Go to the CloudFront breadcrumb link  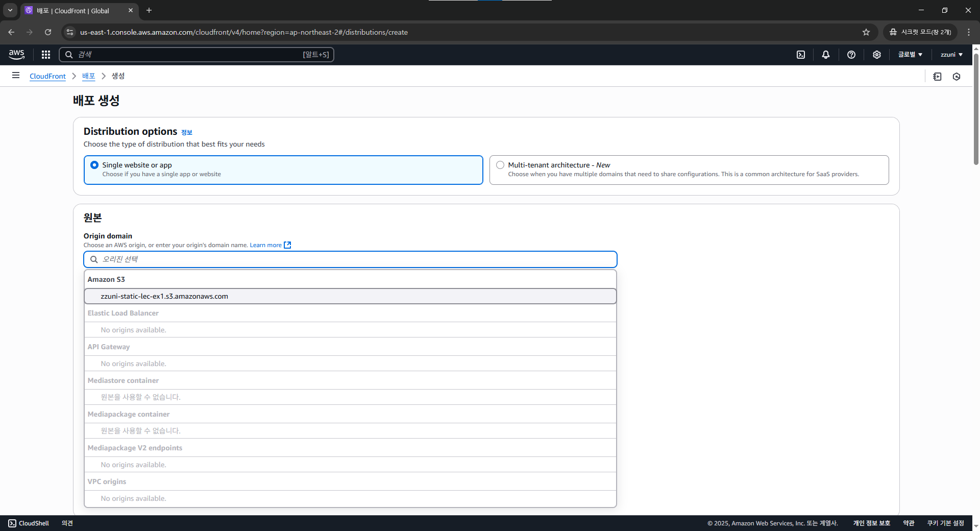pos(47,76)
